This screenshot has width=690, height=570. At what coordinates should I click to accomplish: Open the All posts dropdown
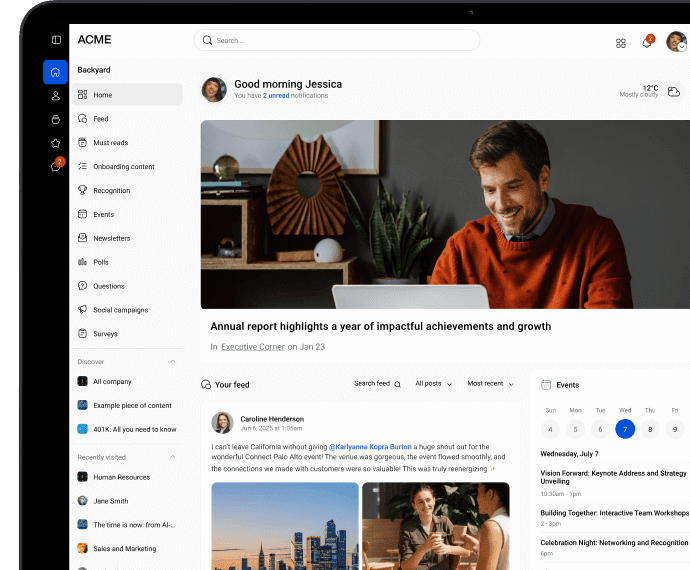(x=433, y=384)
